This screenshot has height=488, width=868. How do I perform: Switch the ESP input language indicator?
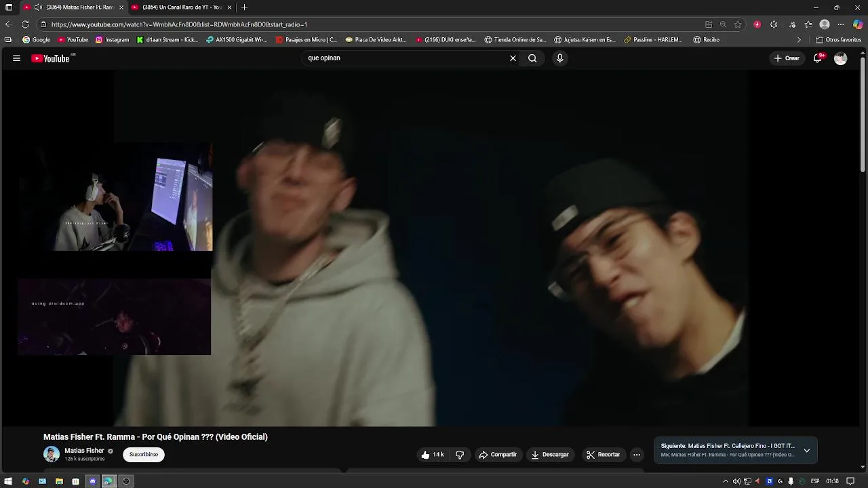pyautogui.click(x=815, y=481)
